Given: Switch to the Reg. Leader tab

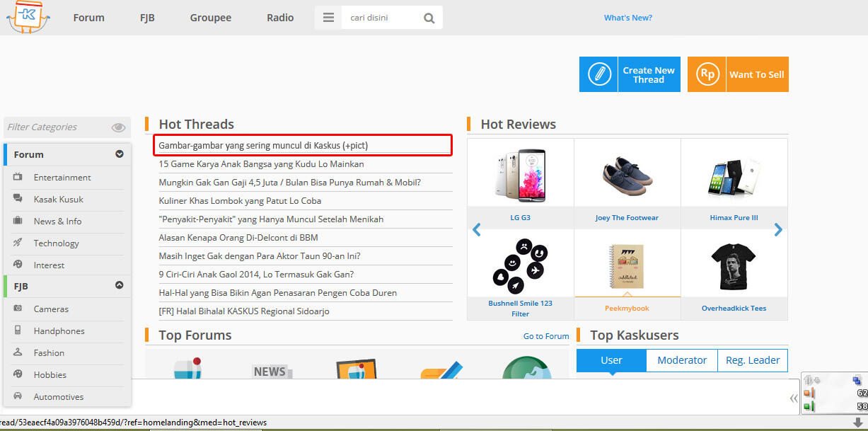Looking at the screenshot, I should [753, 360].
